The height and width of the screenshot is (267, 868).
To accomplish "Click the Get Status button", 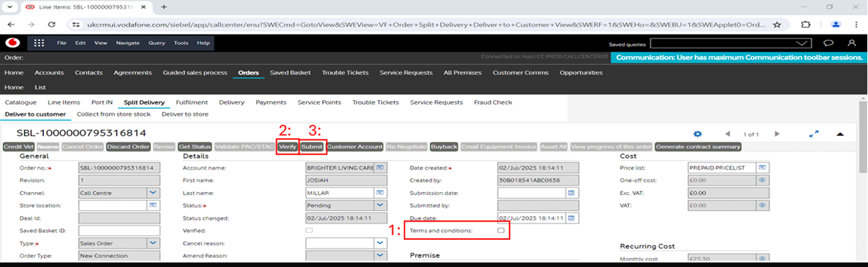I will pos(194,146).
